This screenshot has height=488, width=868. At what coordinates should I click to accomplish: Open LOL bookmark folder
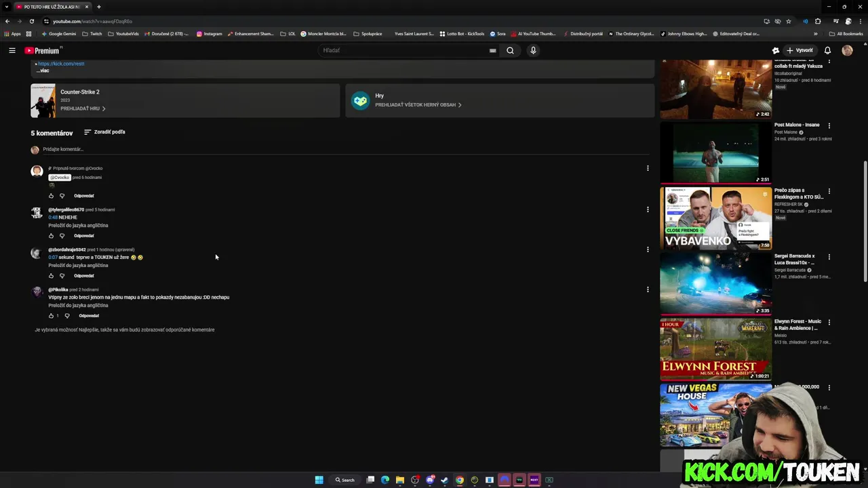click(x=288, y=33)
